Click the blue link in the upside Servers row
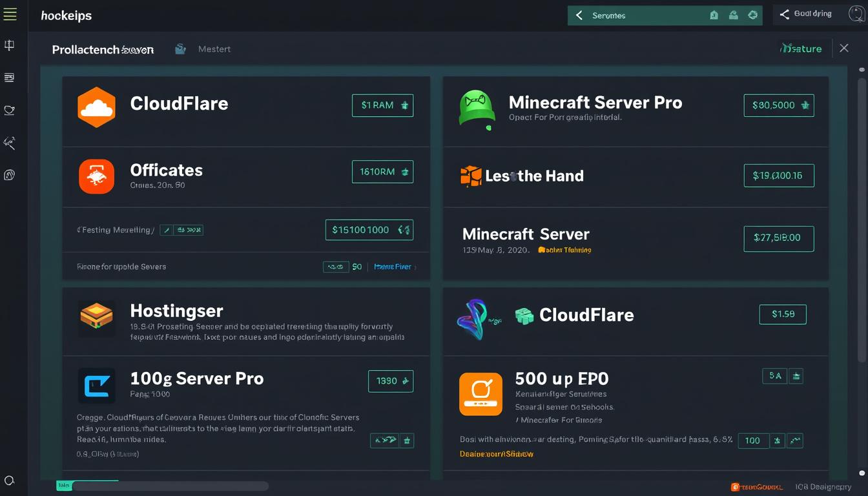Screen dimensions: 868x496 coord(393,267)
